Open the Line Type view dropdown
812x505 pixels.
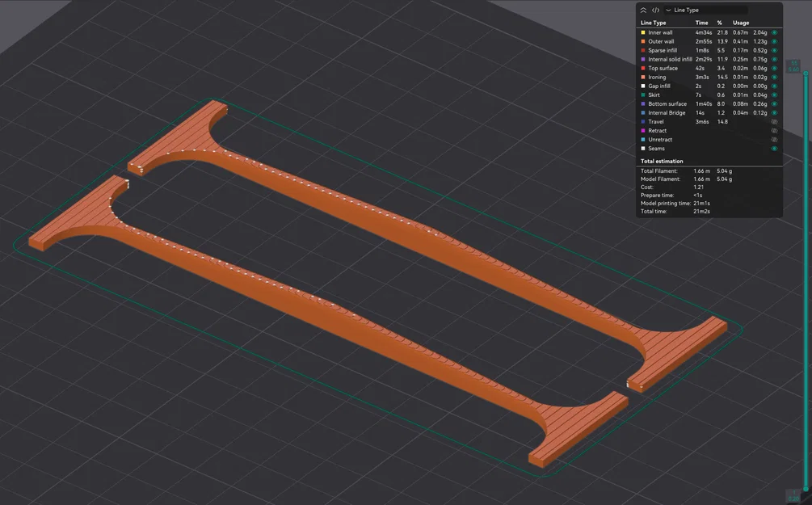click(x=706, y=10)
